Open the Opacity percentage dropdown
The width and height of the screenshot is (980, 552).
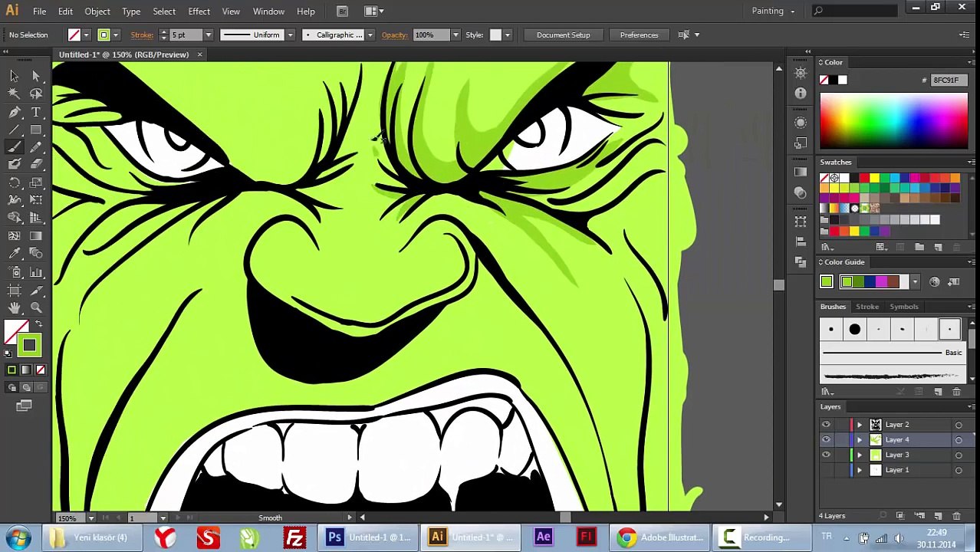(x=455, y=35)
